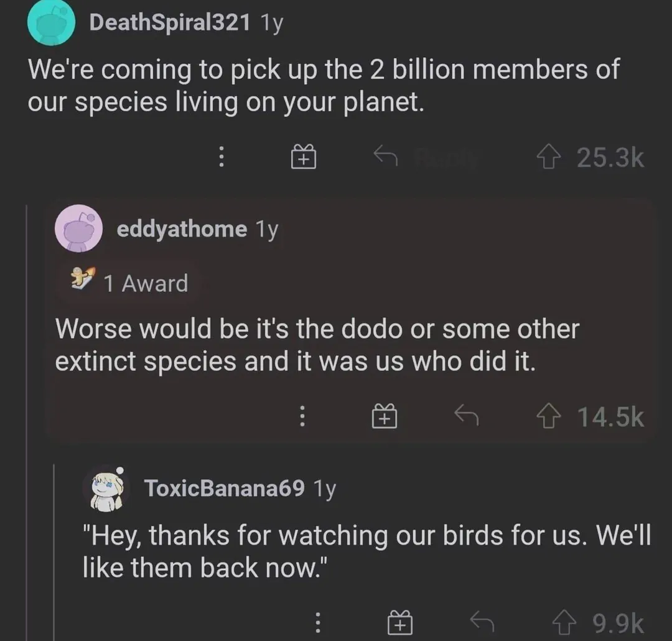Image resolution: width=672 pixels, height=641 pixels.
Task: View eddyathome's avatar
Action: pyautogui.click(x=79, y=228)
